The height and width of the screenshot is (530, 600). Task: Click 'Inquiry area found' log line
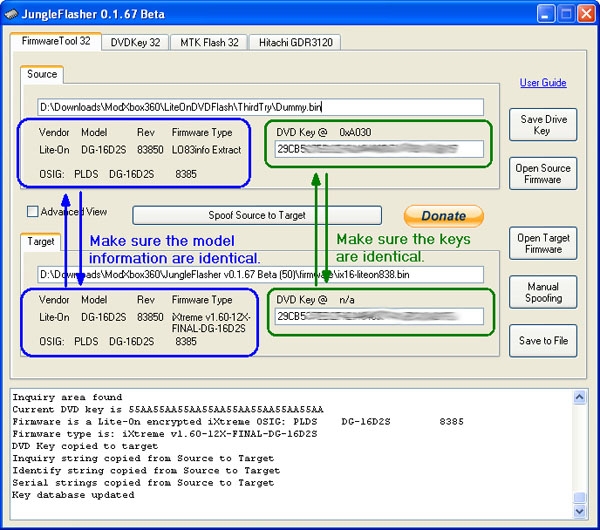click(67, 397)
